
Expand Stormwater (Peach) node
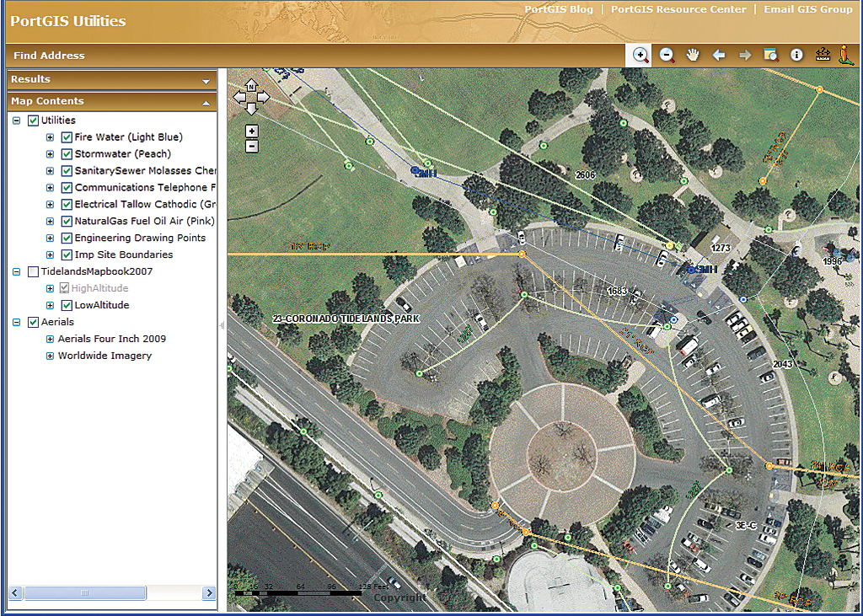[x=50, y=154]
